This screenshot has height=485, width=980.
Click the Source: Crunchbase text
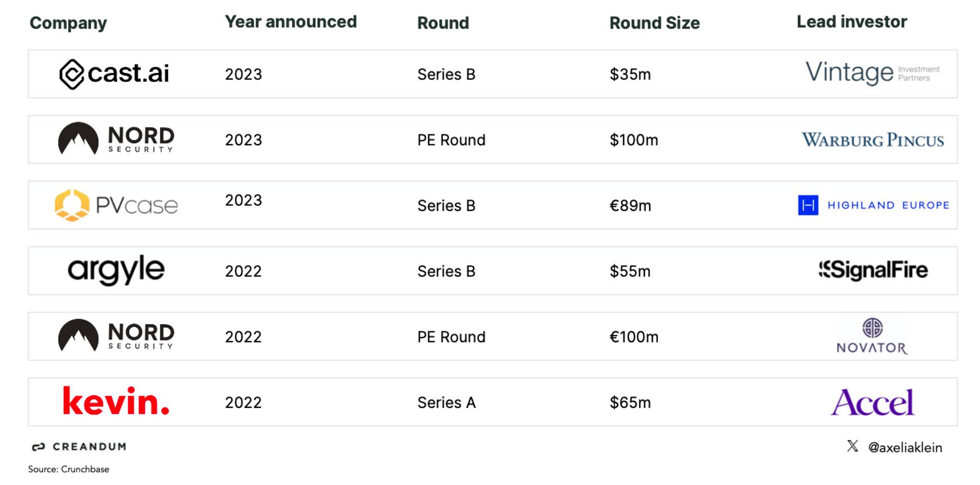[x=68, y=469]
